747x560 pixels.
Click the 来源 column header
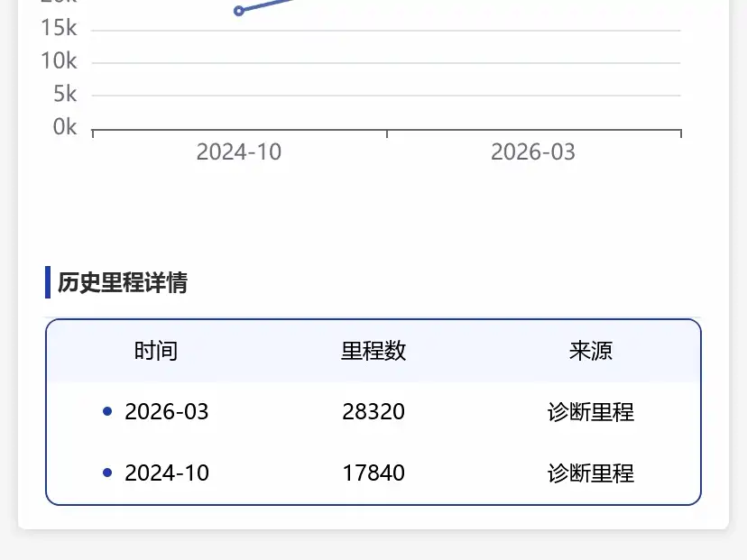tap(591, 351)
